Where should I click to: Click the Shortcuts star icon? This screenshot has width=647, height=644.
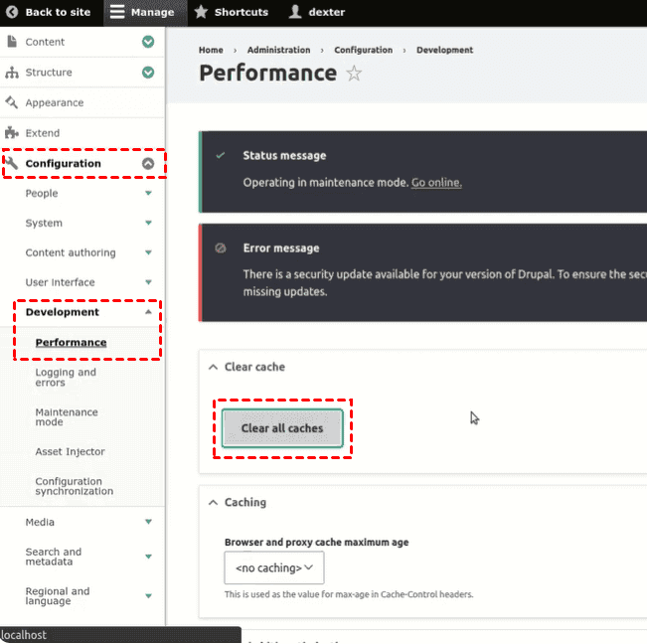(x=201, y=12)
